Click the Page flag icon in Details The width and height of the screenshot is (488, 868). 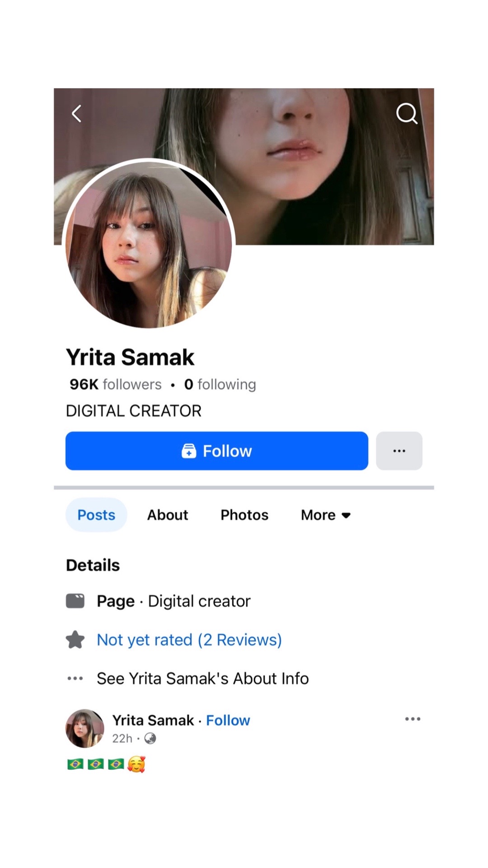[x=75, y=601]
